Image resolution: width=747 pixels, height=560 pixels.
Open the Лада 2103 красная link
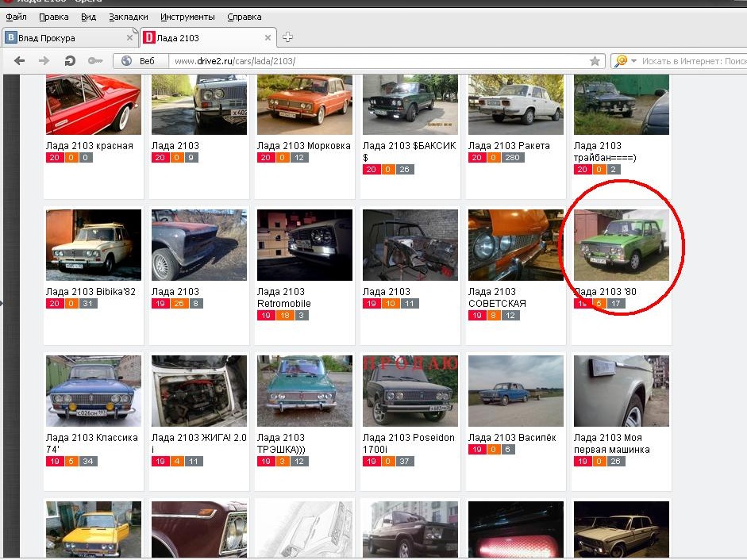click(90, 146)
